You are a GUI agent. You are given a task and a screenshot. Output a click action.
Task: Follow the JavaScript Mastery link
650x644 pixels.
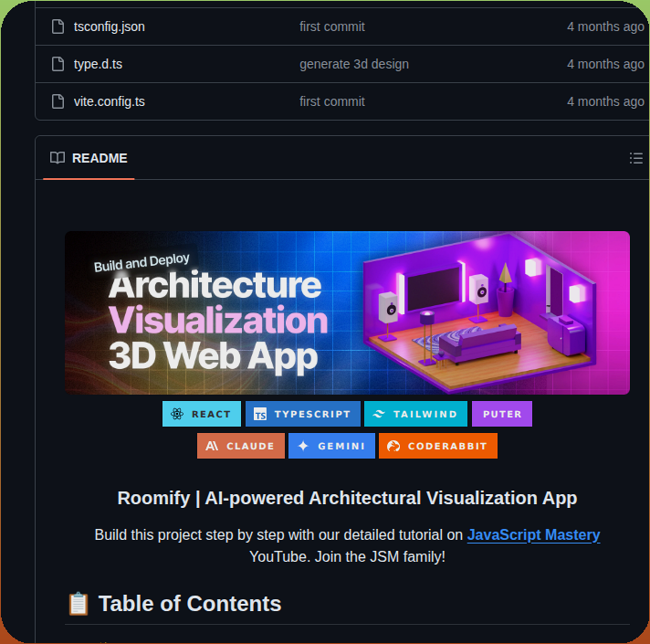click(x=533, y=535)
